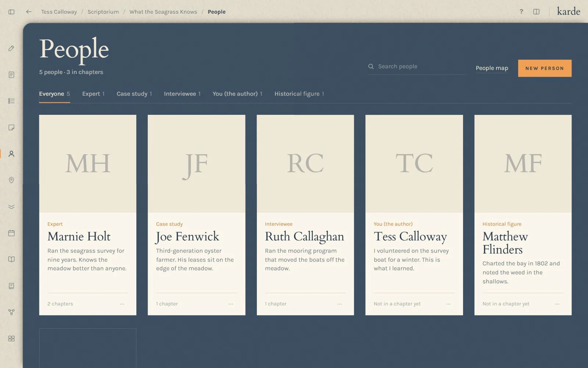Open the more options menu for Joe Fenwick

(x=231, y=304)
